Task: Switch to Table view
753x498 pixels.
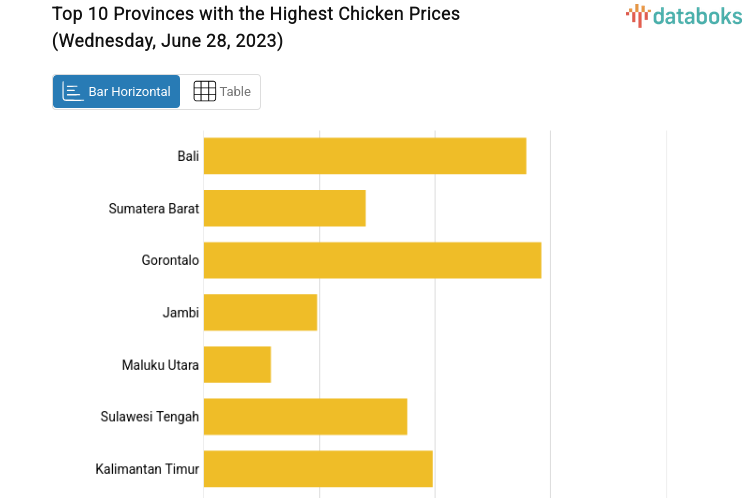Action: point(221,92)
